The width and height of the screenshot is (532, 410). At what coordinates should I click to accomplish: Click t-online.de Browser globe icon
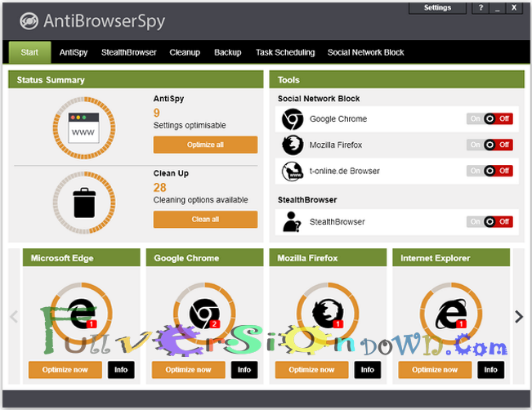(293, 171)
